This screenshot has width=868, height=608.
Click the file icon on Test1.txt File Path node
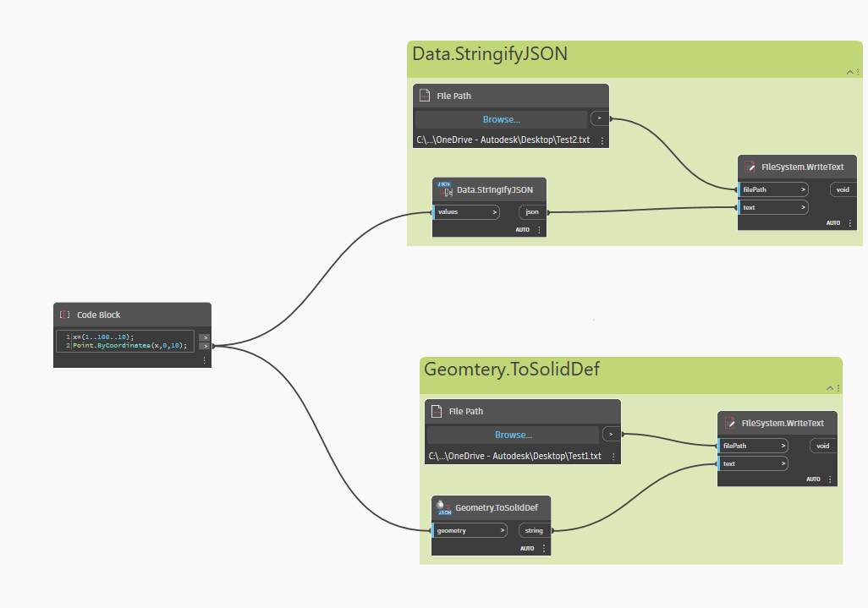(437, 411)
